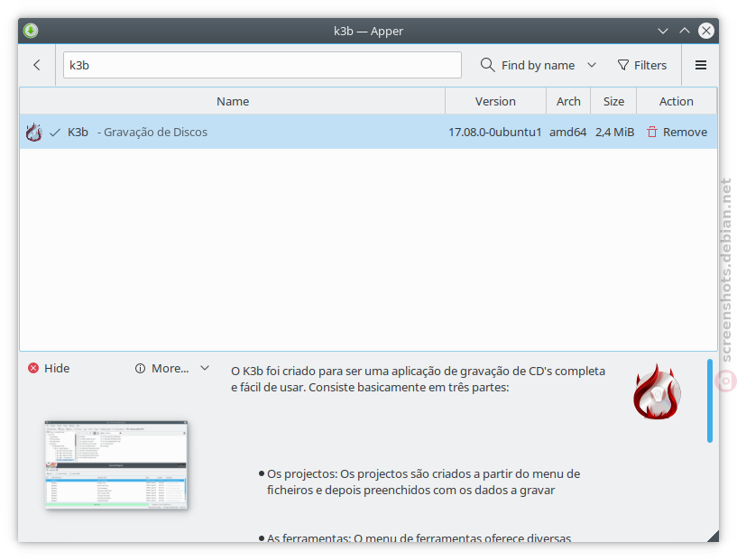Click the red trash icon for Remove

coord(652,132)
